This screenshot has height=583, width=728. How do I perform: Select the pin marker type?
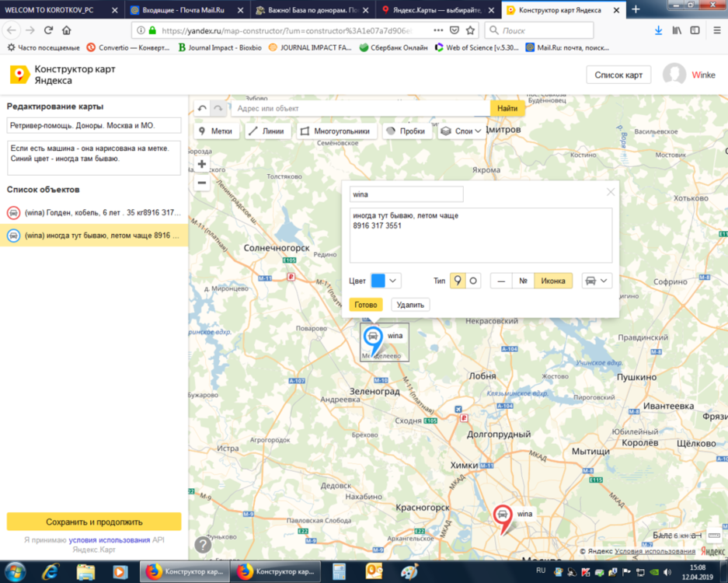[x=458, y=281]
